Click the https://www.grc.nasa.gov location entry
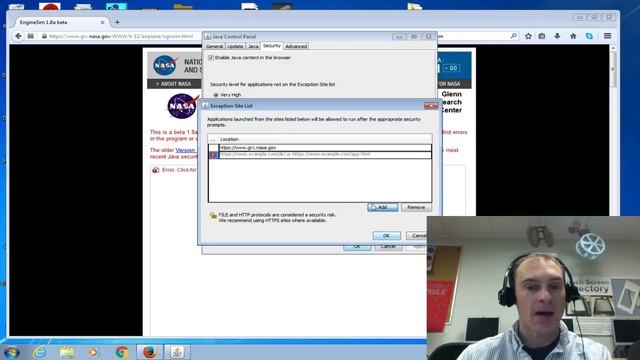The height and width of the screenshot is (360, 640). coord(325,147)
